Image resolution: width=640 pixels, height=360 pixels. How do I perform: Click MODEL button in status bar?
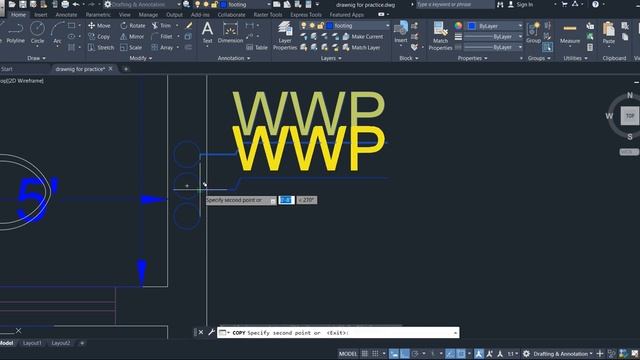click(x=348, y=354)
